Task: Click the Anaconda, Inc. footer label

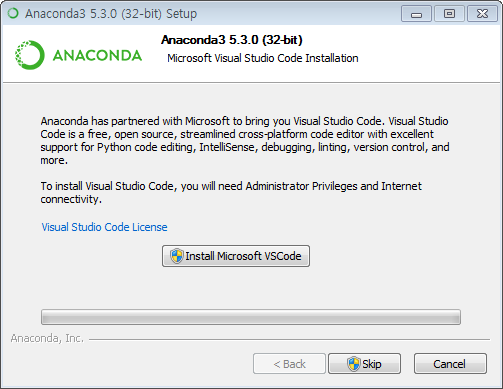Action: coord(47,338)
